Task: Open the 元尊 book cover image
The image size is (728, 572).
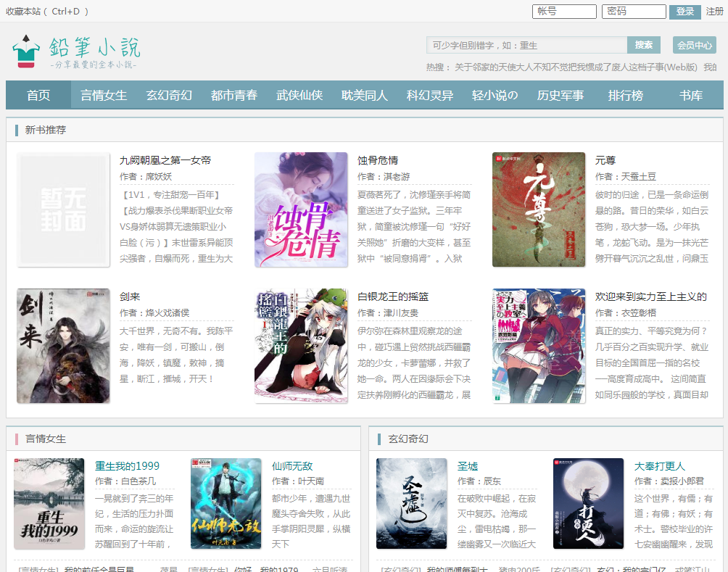Action: click(x=538, y=210)
